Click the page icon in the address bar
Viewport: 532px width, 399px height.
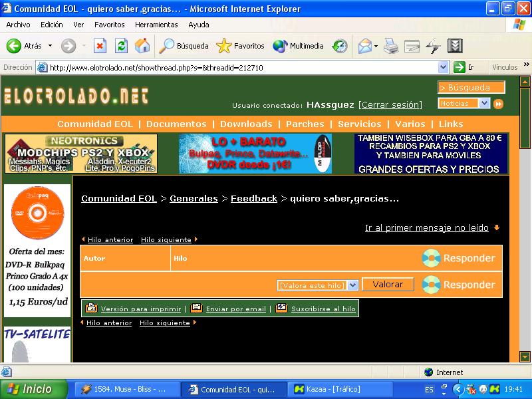coord(42,68)
